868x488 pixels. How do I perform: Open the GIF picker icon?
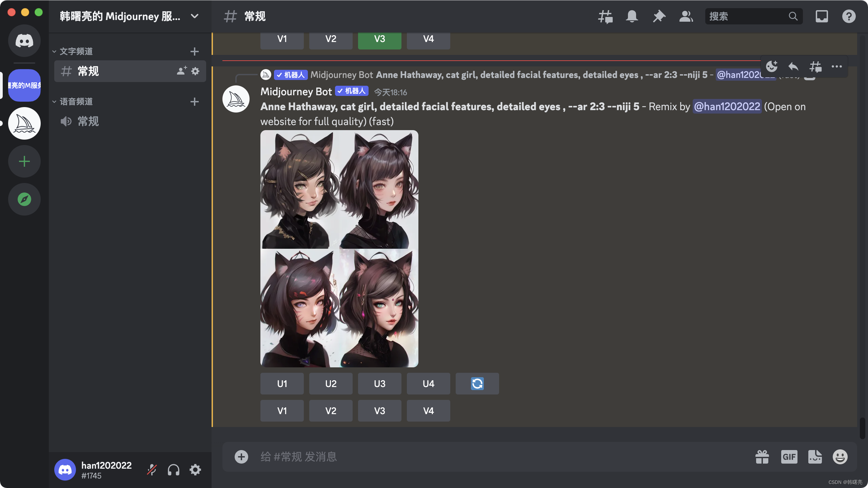(x=789, y=457)
